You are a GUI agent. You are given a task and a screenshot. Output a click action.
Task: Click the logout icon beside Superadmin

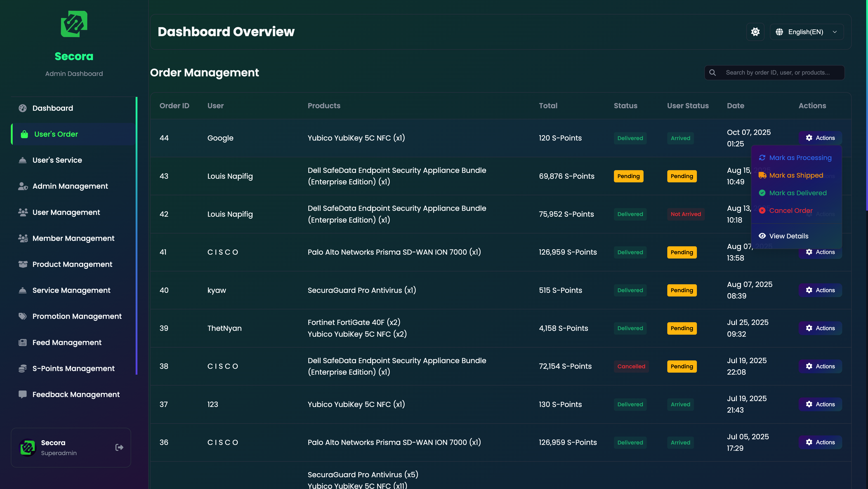tap(119, 447)
